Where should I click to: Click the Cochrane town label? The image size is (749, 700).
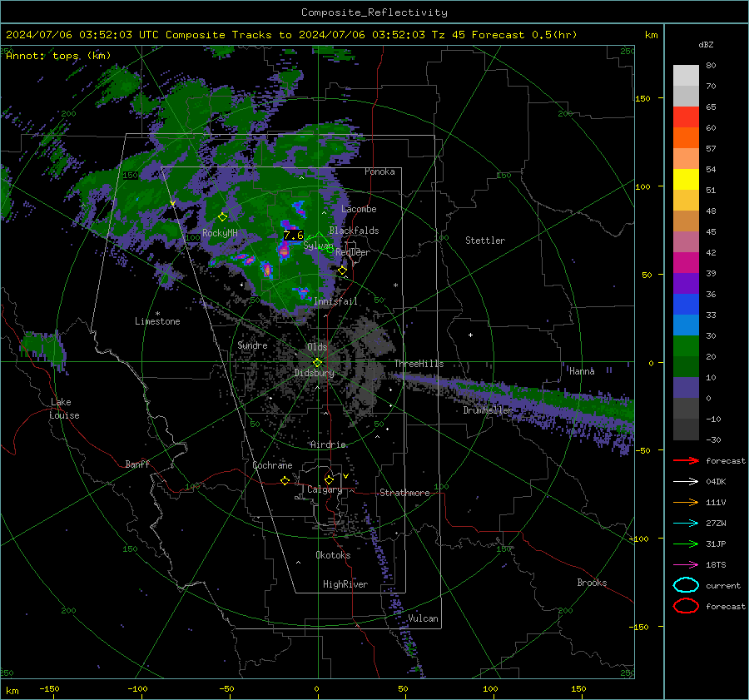[x=272, y=465]
